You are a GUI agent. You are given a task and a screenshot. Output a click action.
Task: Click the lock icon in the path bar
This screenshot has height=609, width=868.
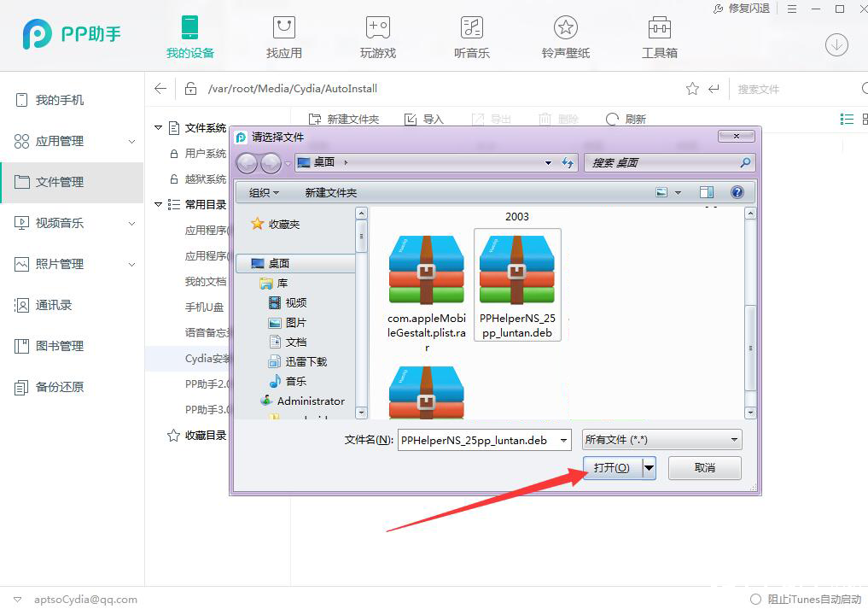[190, 88]
